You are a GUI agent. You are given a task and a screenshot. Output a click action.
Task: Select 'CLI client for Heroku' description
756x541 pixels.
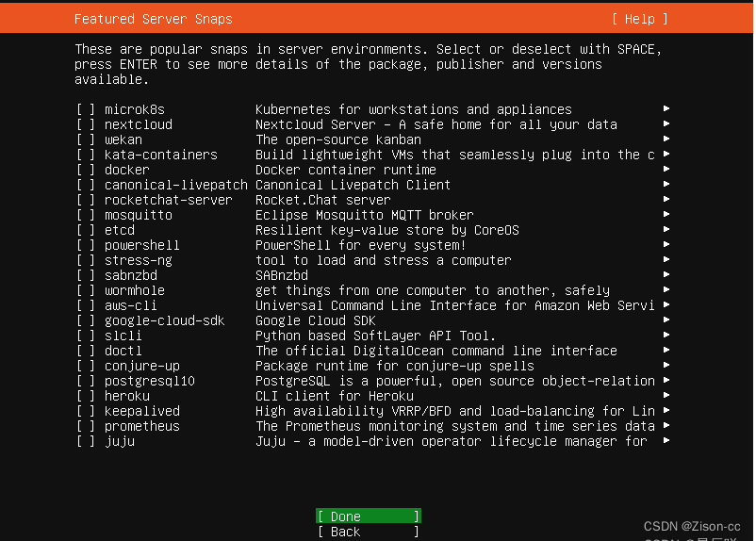click(334, 397)
